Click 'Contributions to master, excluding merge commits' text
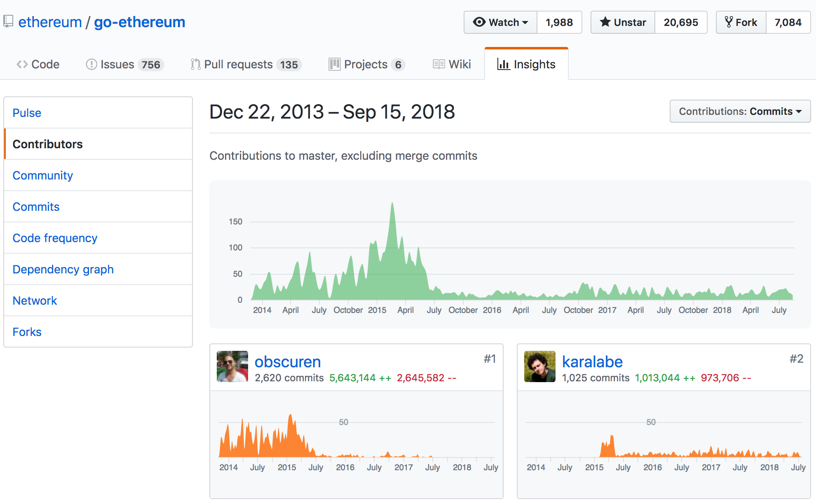This screenshot has width=816, height=504. coord(343,156)
